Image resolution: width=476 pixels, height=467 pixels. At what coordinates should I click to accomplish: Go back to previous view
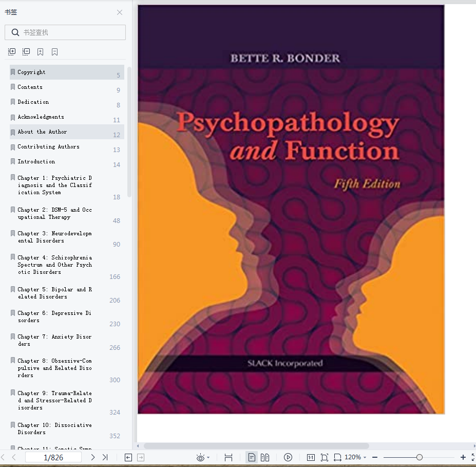point(128,457)
